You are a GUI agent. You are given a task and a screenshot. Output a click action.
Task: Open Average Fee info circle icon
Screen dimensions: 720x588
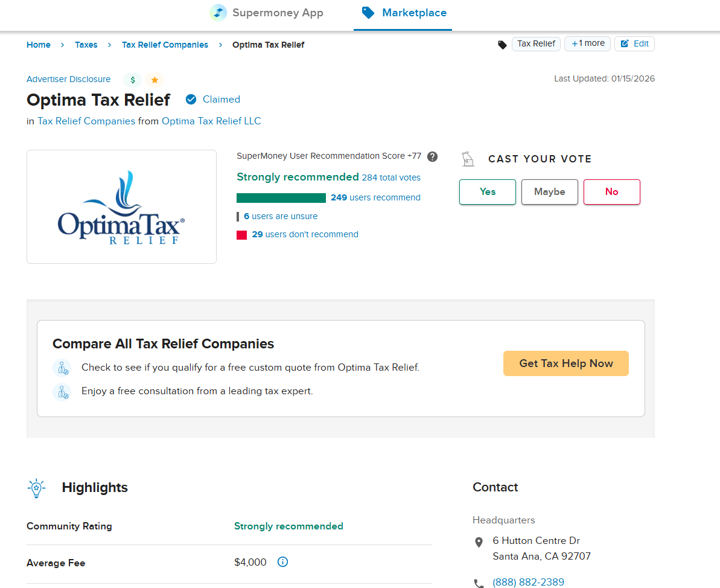pos(283,562)
